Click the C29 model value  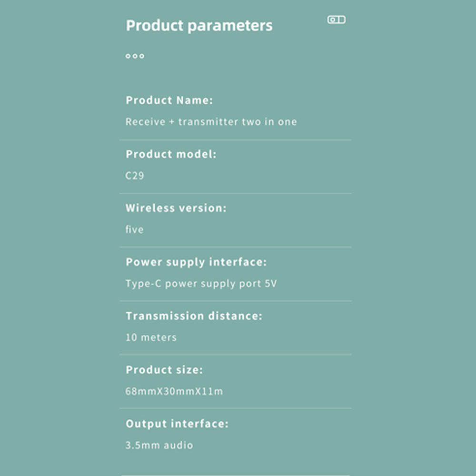[x=135, y=176]
